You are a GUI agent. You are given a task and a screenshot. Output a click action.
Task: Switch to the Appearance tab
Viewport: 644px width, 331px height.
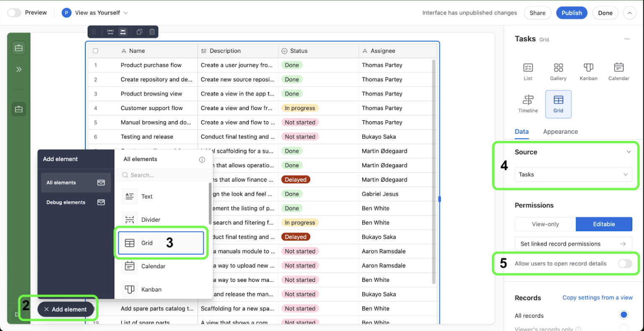560,132
